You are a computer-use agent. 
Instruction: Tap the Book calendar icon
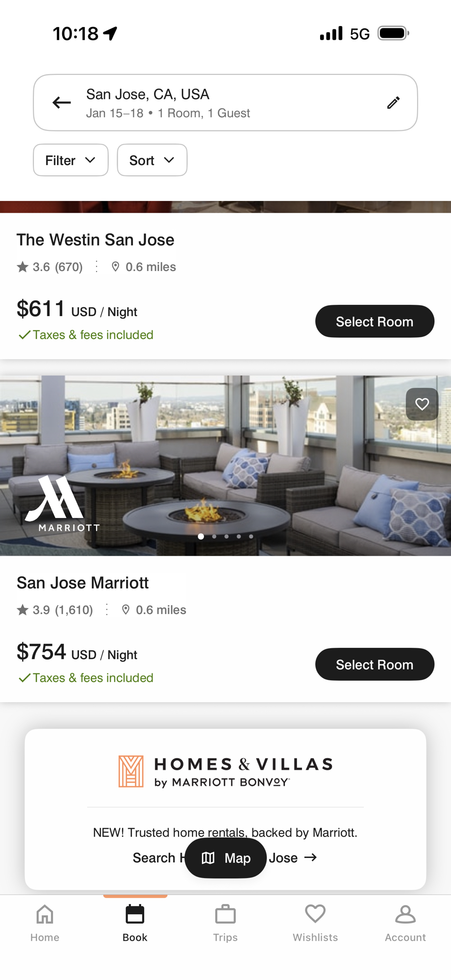135,915
